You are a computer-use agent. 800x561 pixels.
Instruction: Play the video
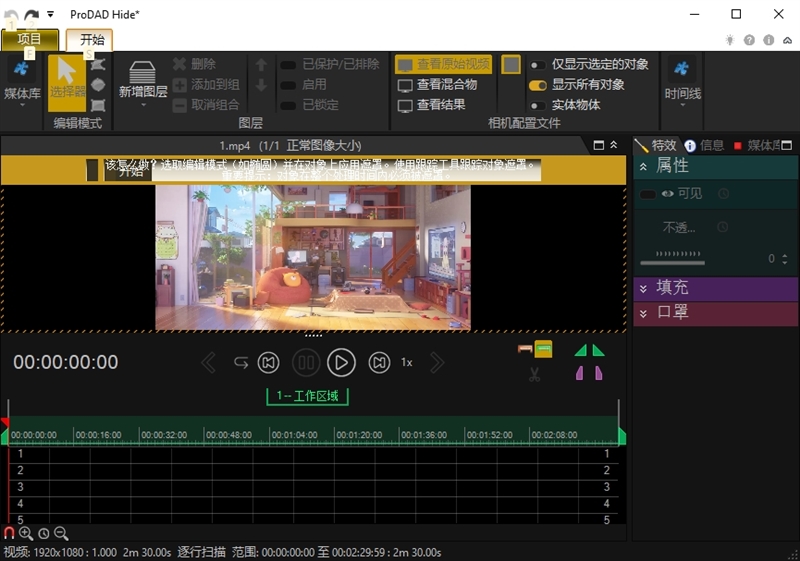pyautogui.click(x=341, y=363)
